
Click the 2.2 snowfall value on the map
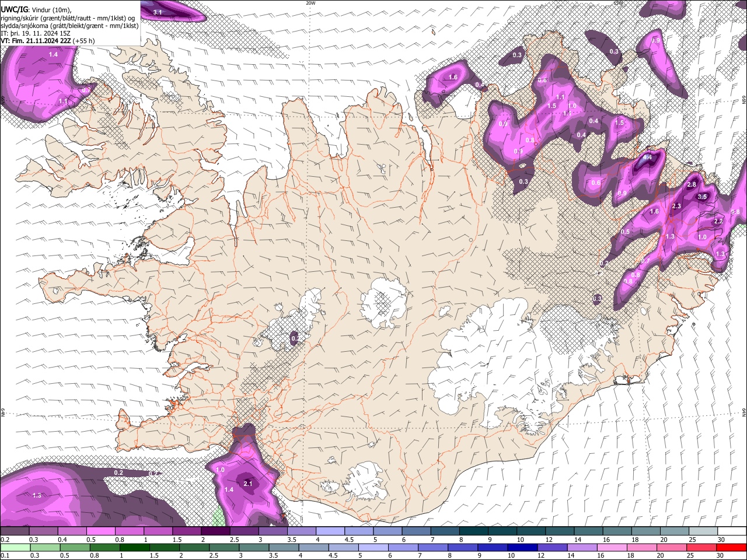pos(718,222)
